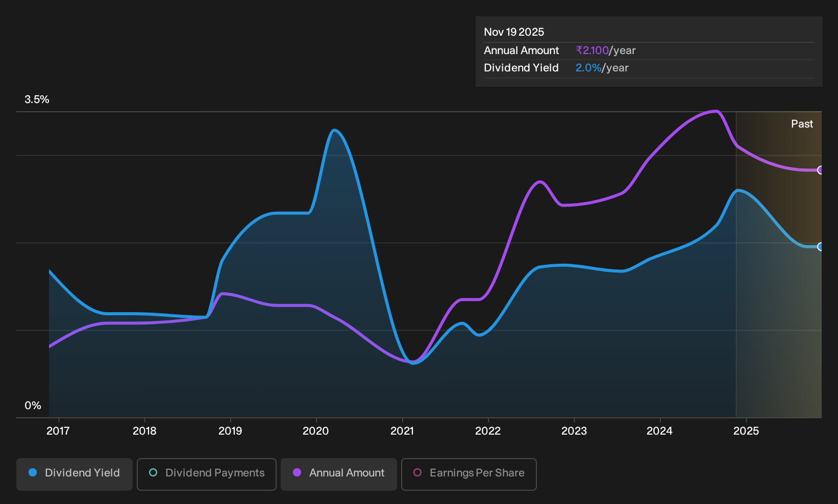Select the 2023 x-axis label

[x=574, y=431]
